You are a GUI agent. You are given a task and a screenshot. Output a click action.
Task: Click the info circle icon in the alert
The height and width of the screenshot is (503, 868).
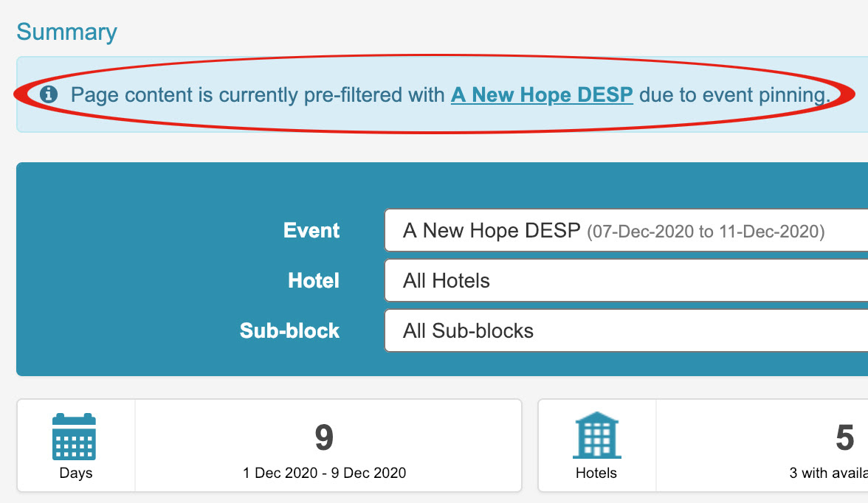coord(49,94)
